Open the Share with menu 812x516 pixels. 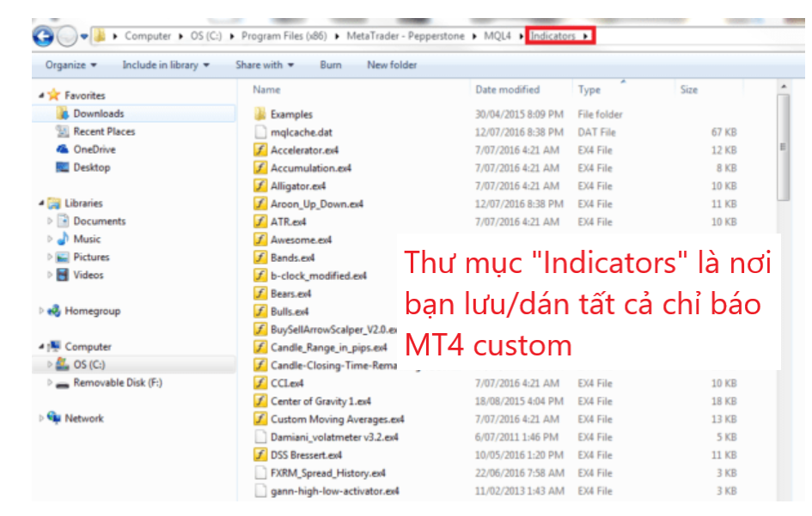[x=265, y=64]
